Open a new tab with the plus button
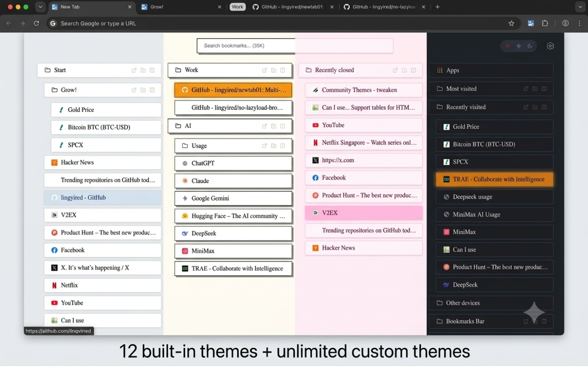This screenshot has height=368, width=588. click(437, 7)
